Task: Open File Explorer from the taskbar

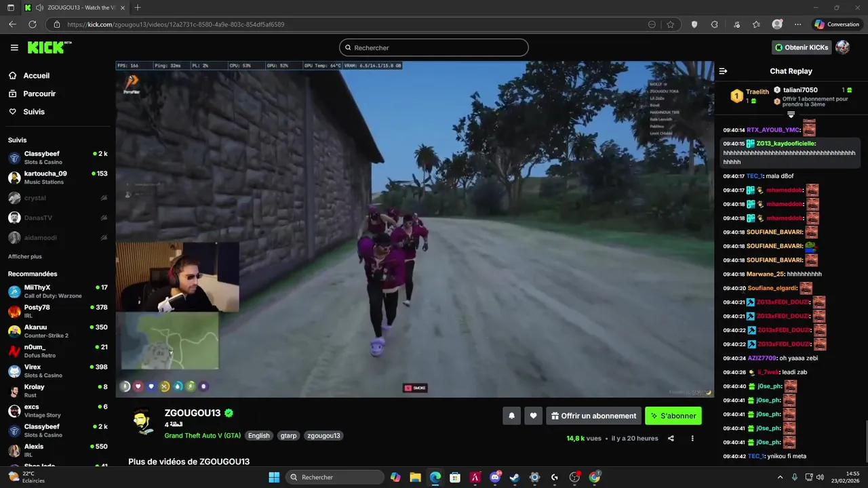Action: (x=415, y=477)
